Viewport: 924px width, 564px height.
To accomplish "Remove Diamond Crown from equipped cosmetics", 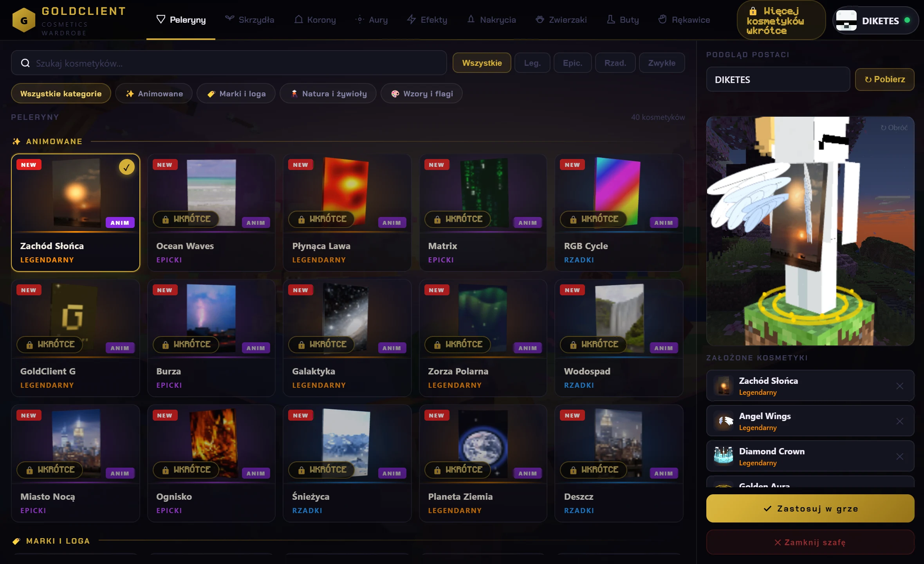I will (900, 457).
